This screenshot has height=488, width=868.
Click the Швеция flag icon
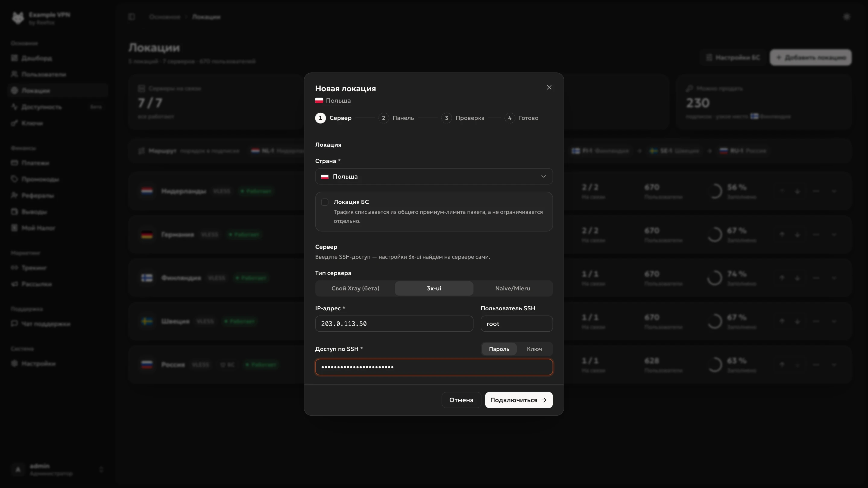pos(146,321)
